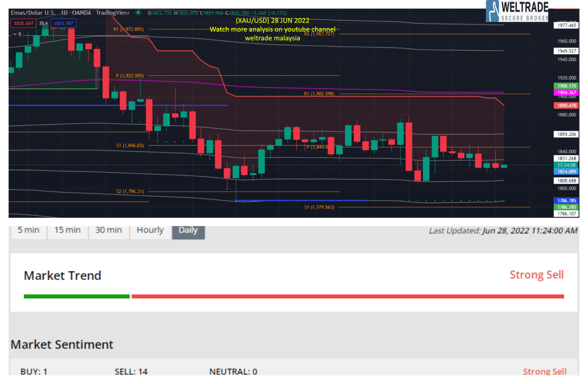Switch to the Hourly tab
Image resolution: width=588 pixels, height=384 pixels.
(x=150, y=231)
